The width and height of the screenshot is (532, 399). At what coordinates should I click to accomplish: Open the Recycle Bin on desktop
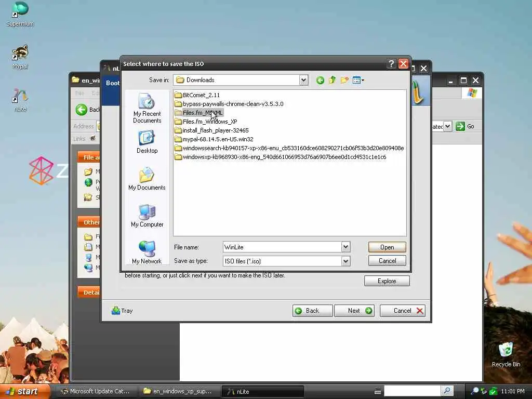tap(506, 354)
